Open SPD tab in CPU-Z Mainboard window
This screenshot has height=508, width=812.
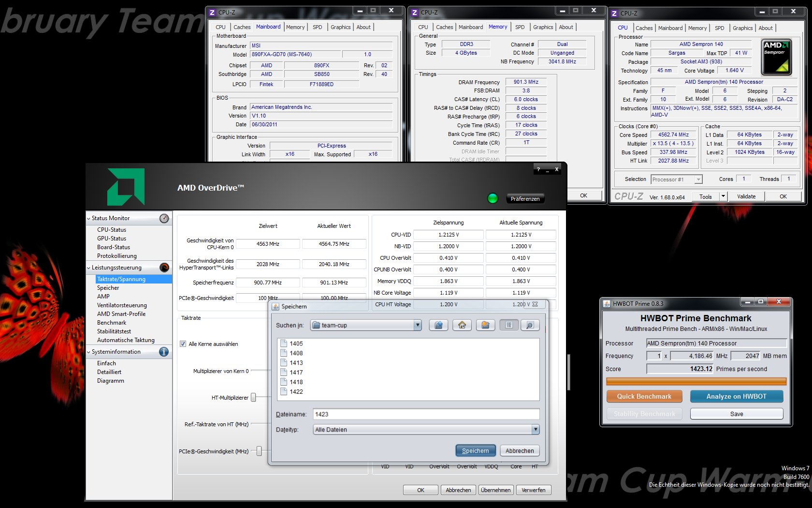(318, 27)
